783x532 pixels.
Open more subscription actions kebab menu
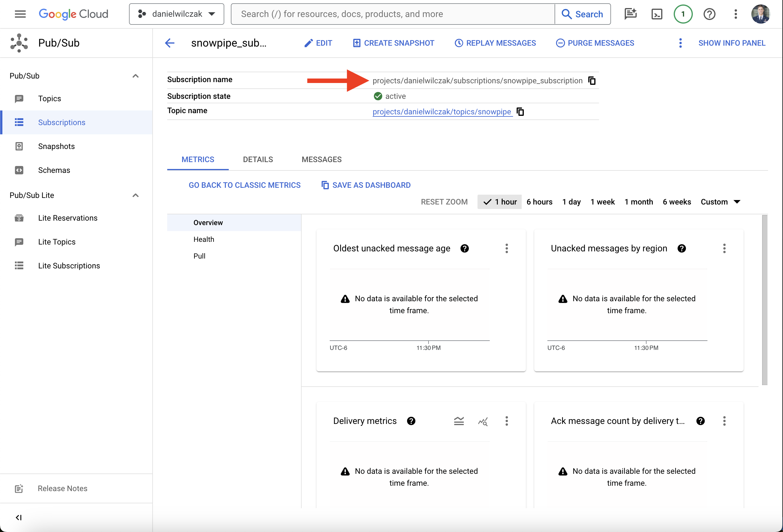[x=680, y=43]
